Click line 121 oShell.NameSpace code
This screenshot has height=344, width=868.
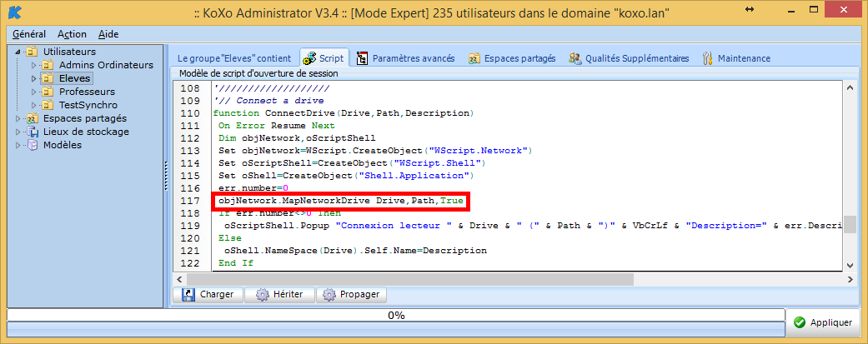pyautogui.click(x=355, y=251)
